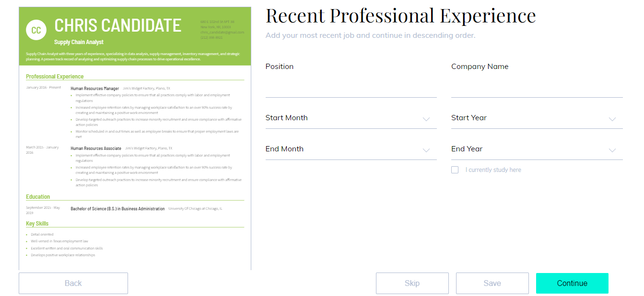Go to the previous step with Back
Screen dimensions: 644x296
pos(73,283)
